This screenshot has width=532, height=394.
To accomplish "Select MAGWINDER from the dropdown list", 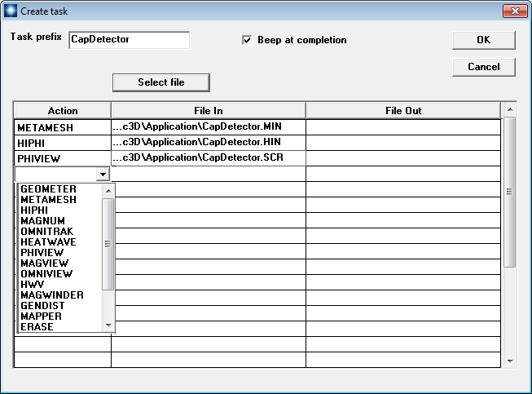I will pyautogui.click(x=52, y=295).
